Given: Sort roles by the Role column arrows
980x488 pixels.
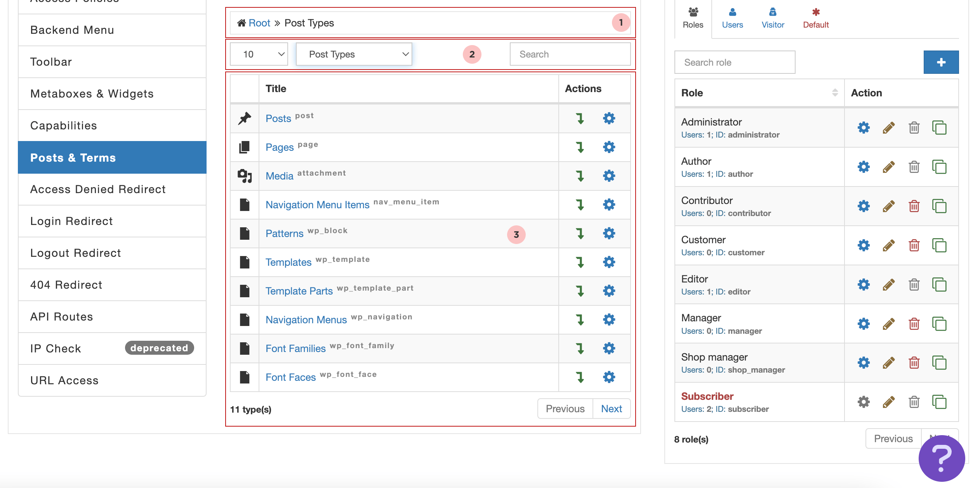Looking at the screenshot, I should [835, 92].
